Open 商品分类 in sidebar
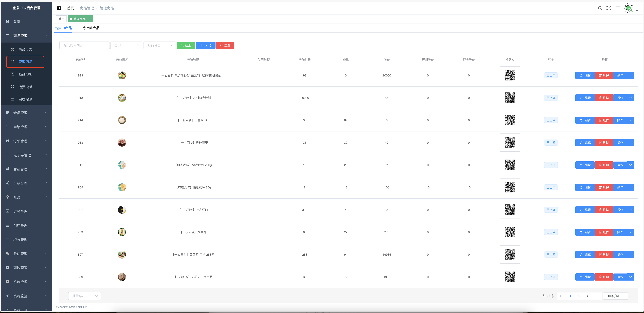The height and width of the screenshot is (313, 644). [x=25, y=49]
